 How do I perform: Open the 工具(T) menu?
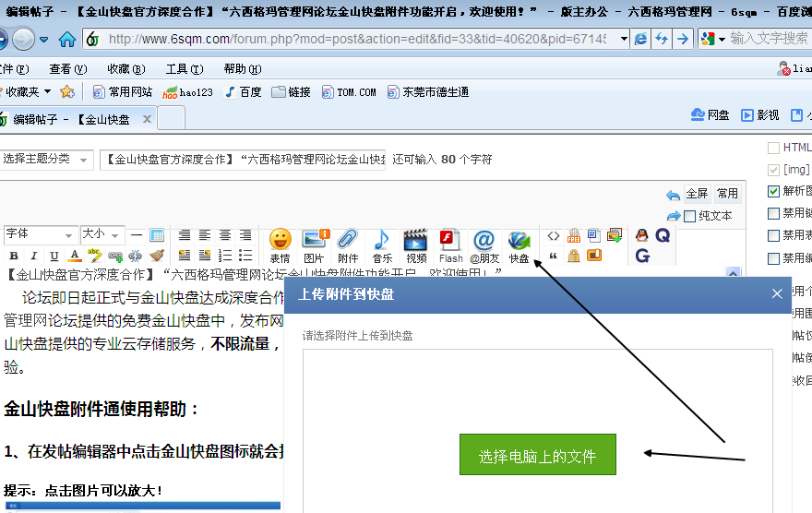click(x=185, y=69)
